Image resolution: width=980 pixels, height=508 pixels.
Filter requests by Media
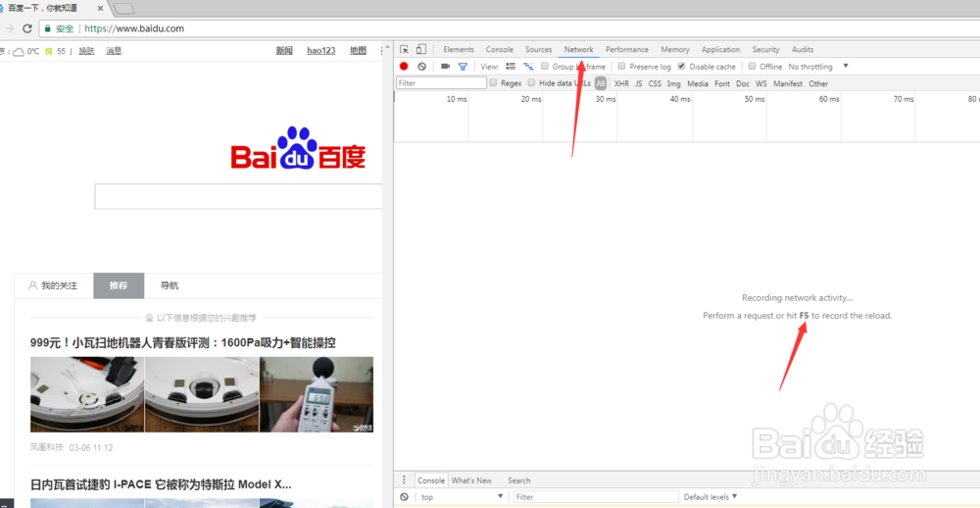(x=698, y=83)
